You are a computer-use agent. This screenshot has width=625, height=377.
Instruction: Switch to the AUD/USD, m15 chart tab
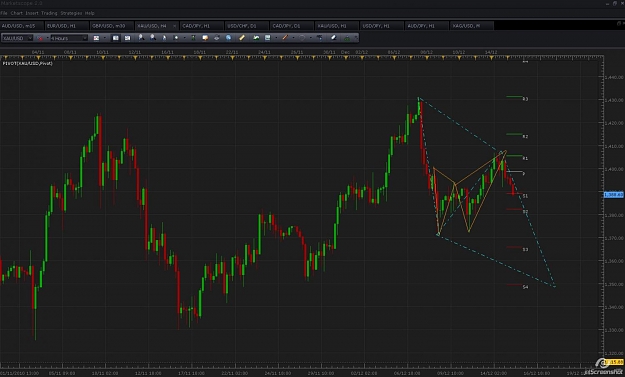[22, 26]
